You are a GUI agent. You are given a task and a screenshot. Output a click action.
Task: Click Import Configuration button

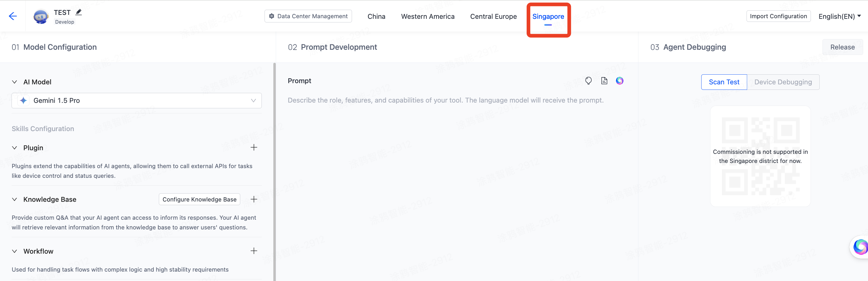point(778,16)
